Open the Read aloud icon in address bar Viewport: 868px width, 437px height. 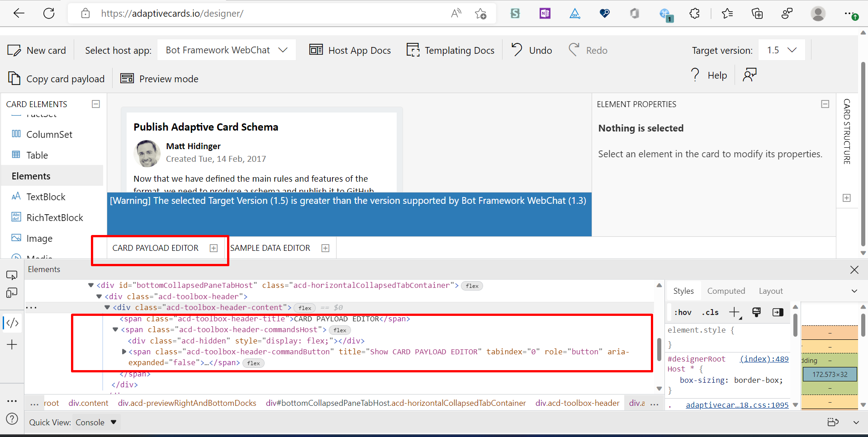click(456, 14)
